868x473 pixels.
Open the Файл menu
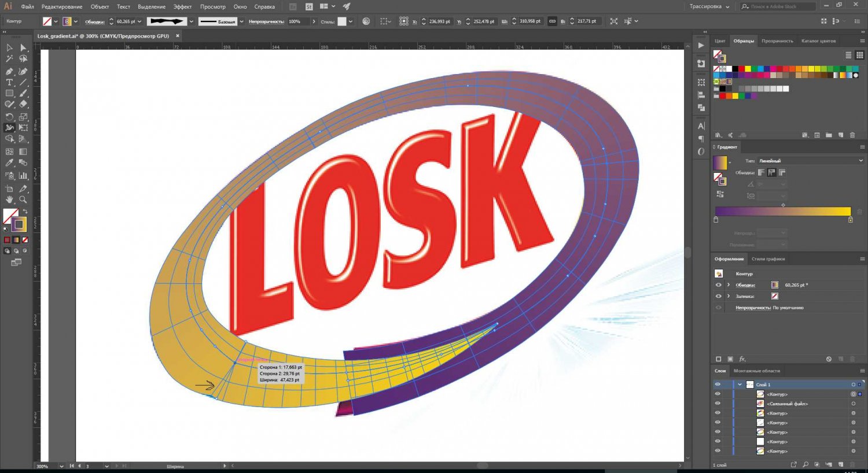(27, 7)
